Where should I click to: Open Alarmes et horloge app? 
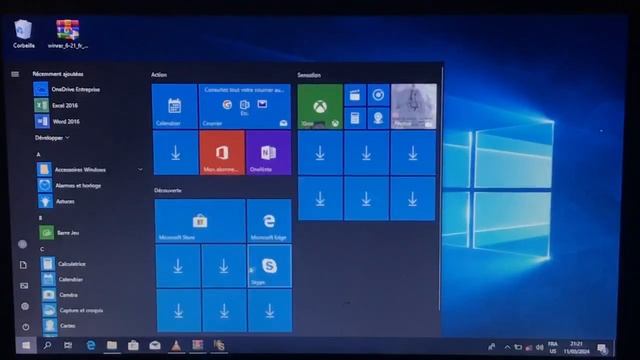[x=69, y=185]
